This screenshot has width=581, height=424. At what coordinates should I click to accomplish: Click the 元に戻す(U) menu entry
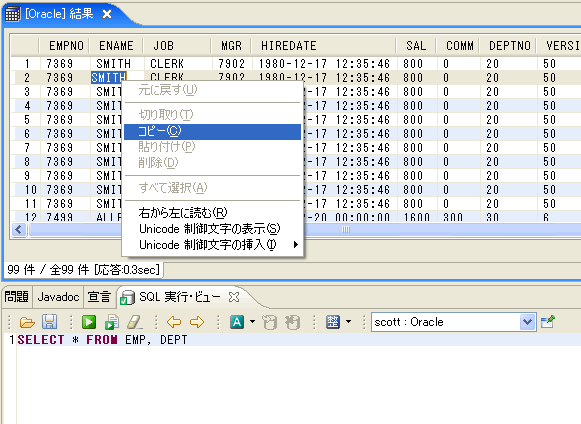coord(212,90)
